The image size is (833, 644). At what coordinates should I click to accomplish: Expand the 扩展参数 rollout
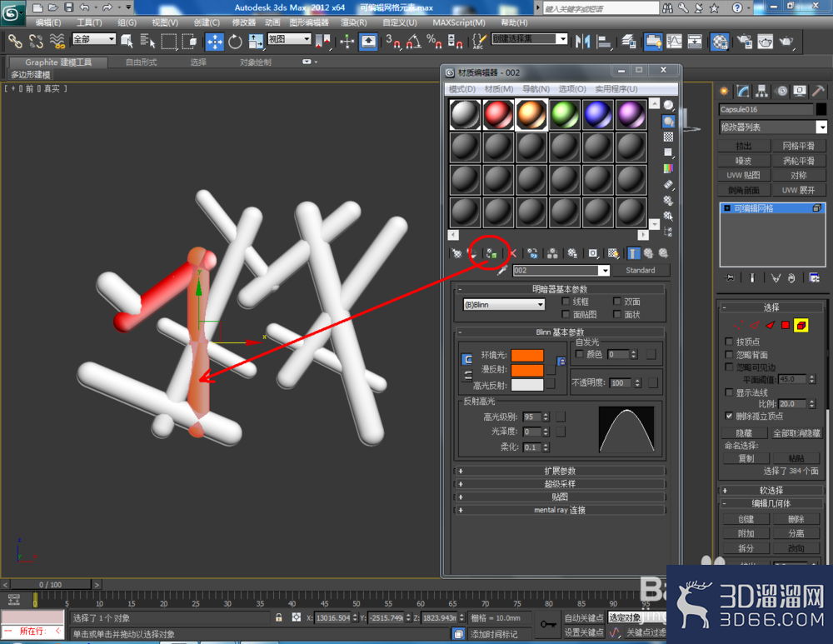560,471
